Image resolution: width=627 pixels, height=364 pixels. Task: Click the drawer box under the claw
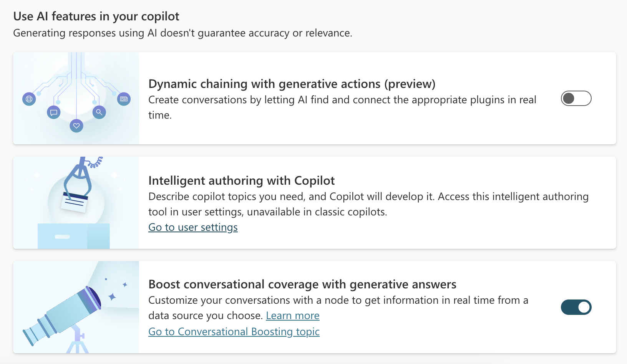point(74,236)
